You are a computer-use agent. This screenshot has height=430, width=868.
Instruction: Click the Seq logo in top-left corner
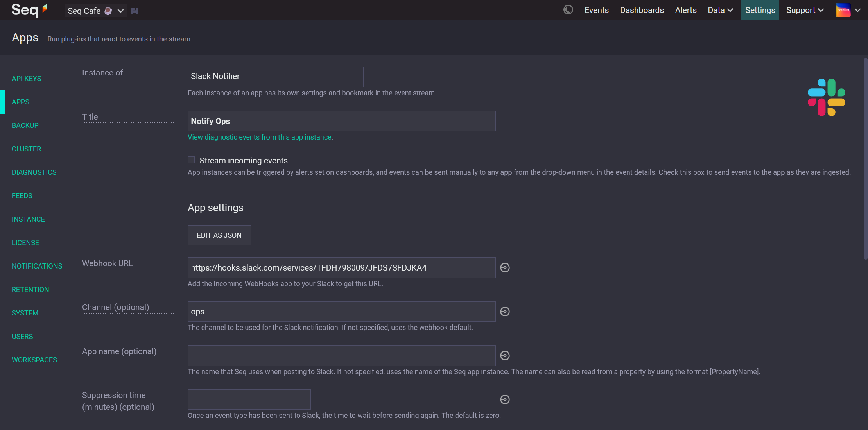tap(29, 9)
